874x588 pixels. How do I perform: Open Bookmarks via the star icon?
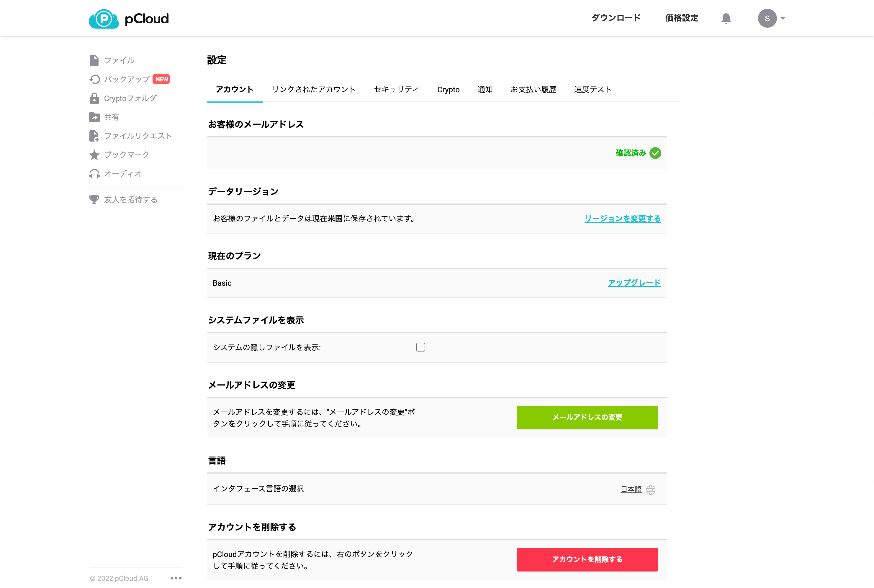click(x=94, y=155)
